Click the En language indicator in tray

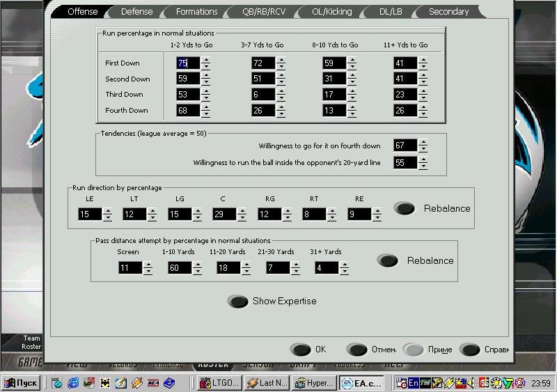click(414, 383)
